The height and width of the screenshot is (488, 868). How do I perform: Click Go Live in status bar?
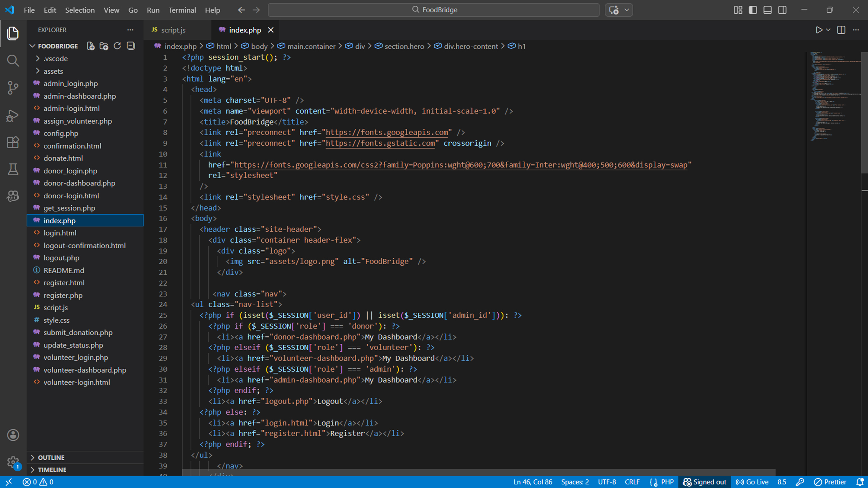point(752,482)
